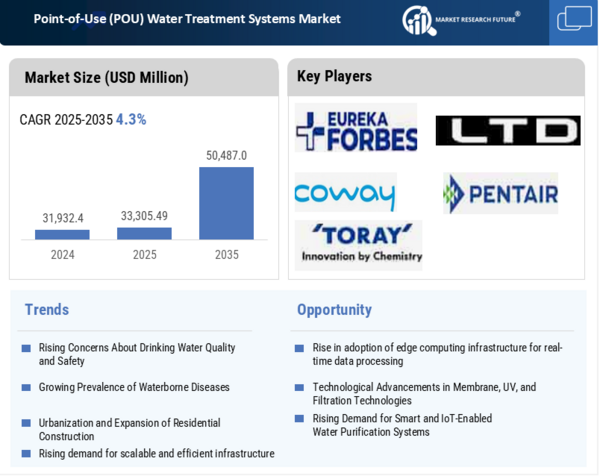Select the Growing Prevalence of Waterborne Diseases item

click(134, 387)
